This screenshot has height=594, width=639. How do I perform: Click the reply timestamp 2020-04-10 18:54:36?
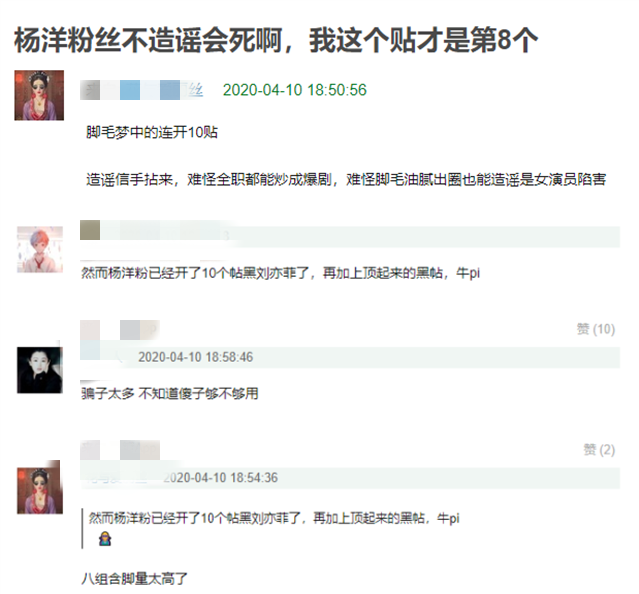click(220, 477)
